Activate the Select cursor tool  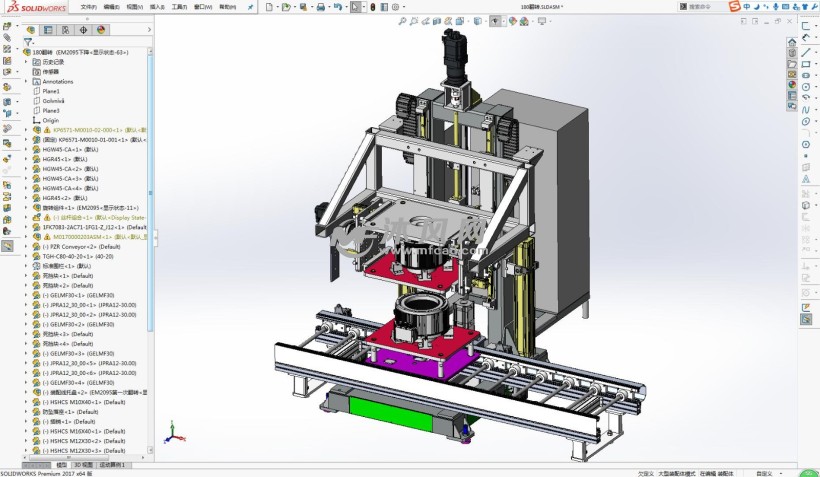pos(356,6)
